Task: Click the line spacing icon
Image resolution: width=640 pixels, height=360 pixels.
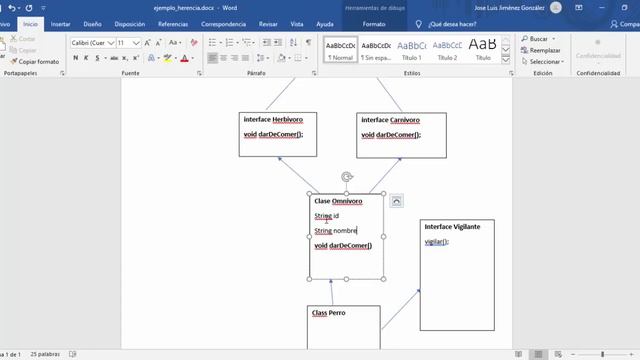Action: [x=260, y=58]
